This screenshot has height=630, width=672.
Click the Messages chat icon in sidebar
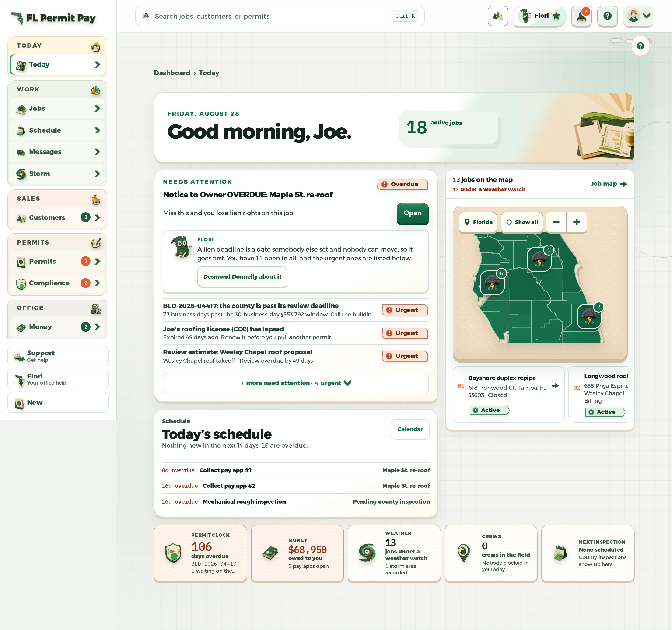21,152
